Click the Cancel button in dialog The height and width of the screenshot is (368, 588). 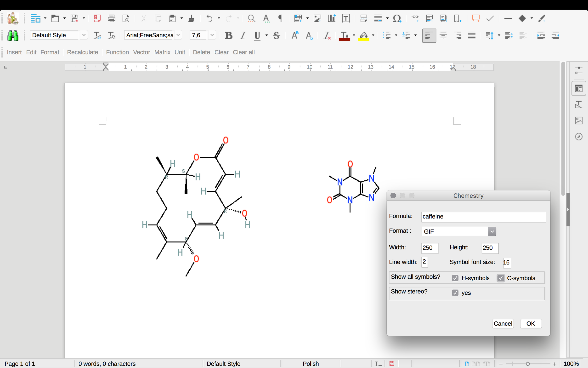coord(503,324)
